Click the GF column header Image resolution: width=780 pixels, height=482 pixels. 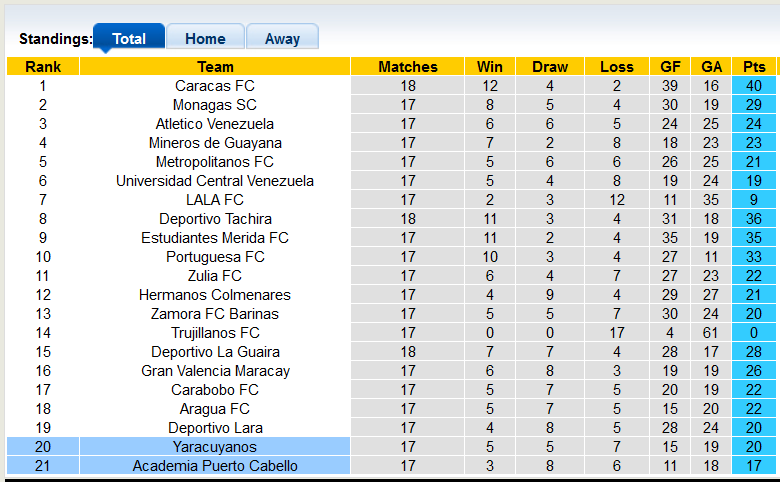(670, 67)
